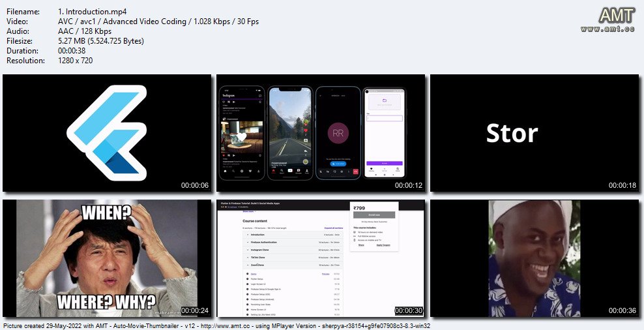Click the 00:00:06 timestamp
This screenshot has height=330, width=644.
[195, 185]
